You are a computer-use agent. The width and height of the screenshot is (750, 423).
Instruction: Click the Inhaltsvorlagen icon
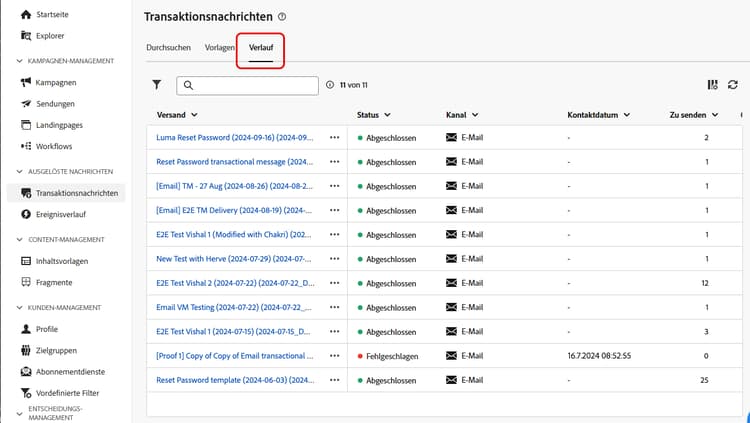click(x=26, y=261)
